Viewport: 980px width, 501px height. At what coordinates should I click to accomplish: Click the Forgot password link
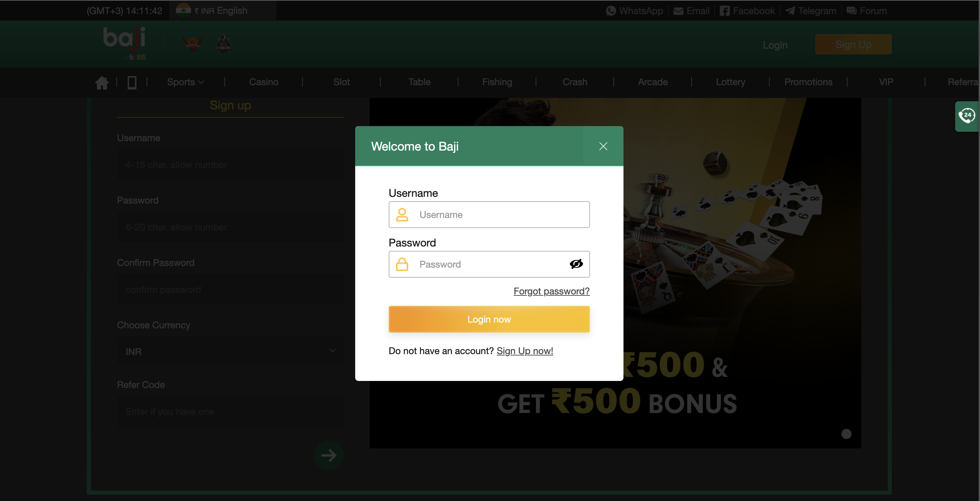pyautogui.click(x=551, y=291)
